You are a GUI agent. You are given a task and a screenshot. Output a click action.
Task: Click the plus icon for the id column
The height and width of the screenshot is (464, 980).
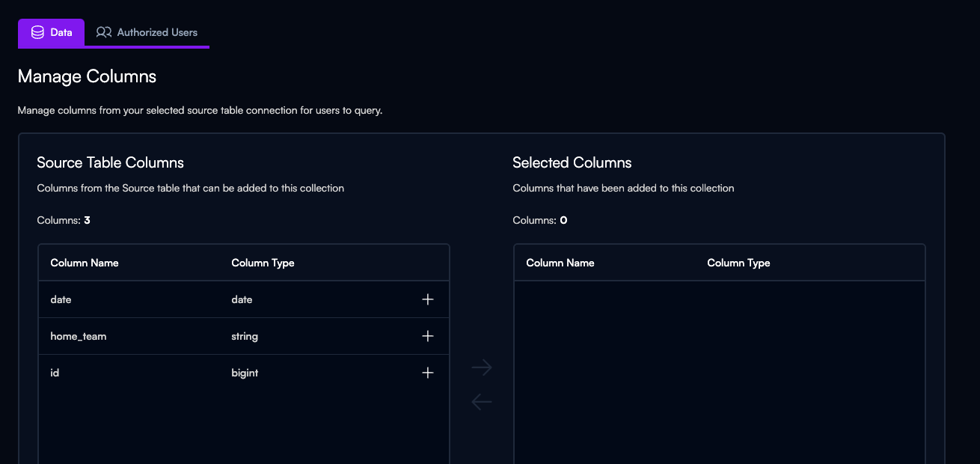click(x=428, y=373)
